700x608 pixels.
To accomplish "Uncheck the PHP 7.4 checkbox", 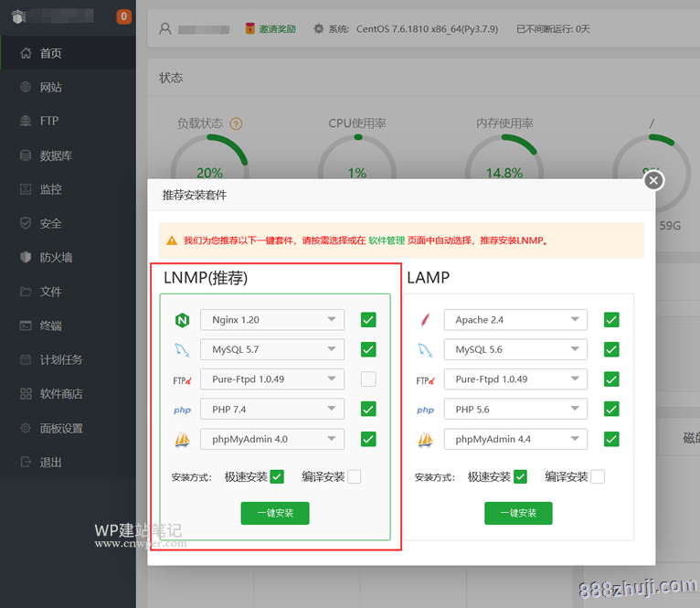I will click(368, 410).
